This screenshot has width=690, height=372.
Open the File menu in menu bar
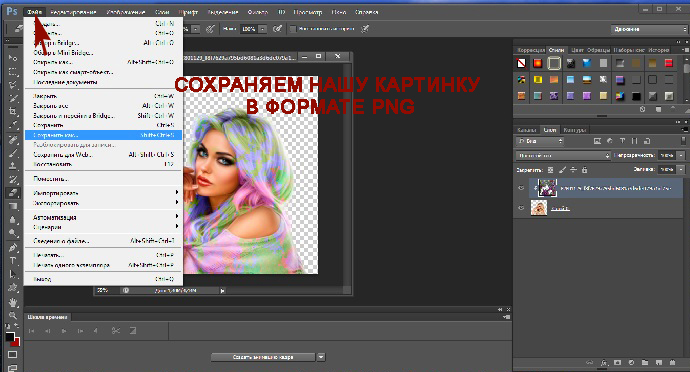[x=34, y=12]
